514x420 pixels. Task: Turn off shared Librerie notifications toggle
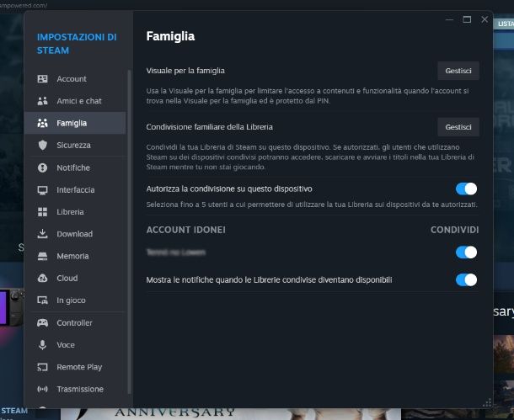pos(466,280)
